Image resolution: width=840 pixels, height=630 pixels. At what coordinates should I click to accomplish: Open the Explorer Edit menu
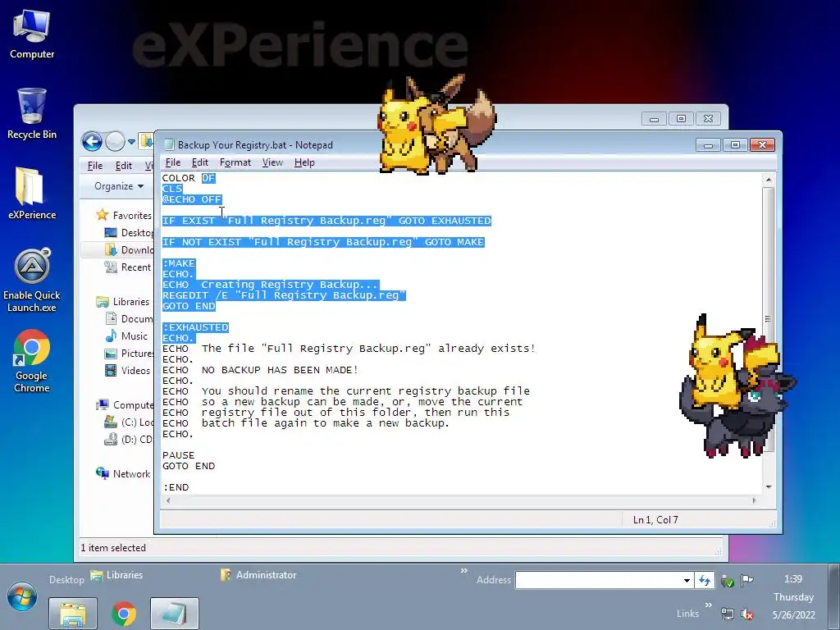124,166
